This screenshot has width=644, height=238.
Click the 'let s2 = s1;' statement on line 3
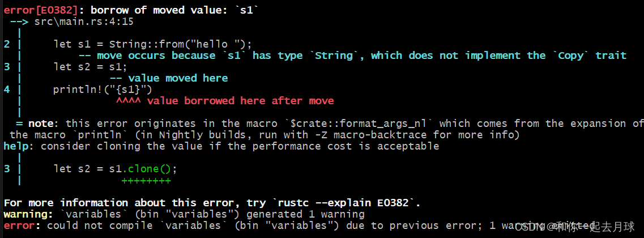coord(91,67)
